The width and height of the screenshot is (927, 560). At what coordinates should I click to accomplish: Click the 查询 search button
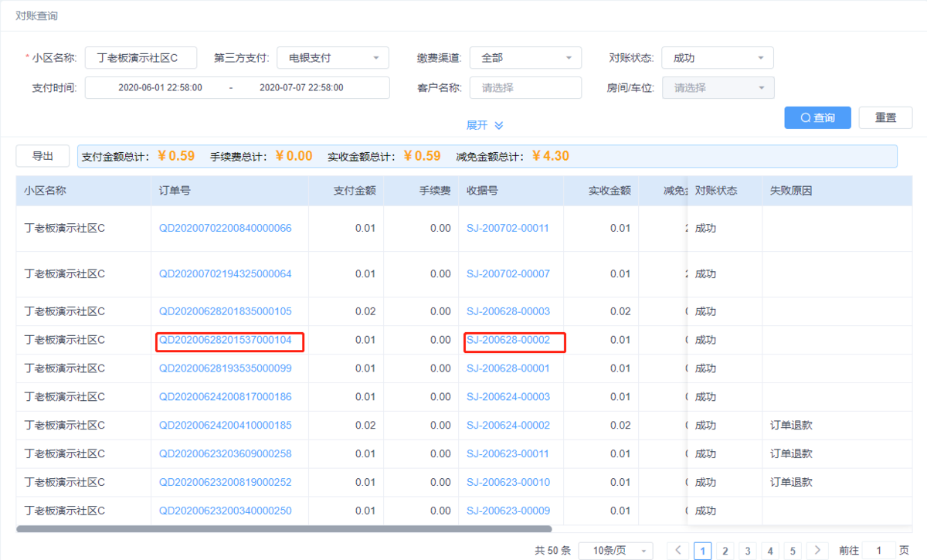click(x=817, y=117)
